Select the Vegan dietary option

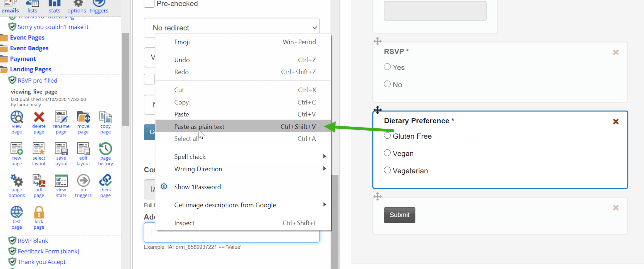[387, 153]
